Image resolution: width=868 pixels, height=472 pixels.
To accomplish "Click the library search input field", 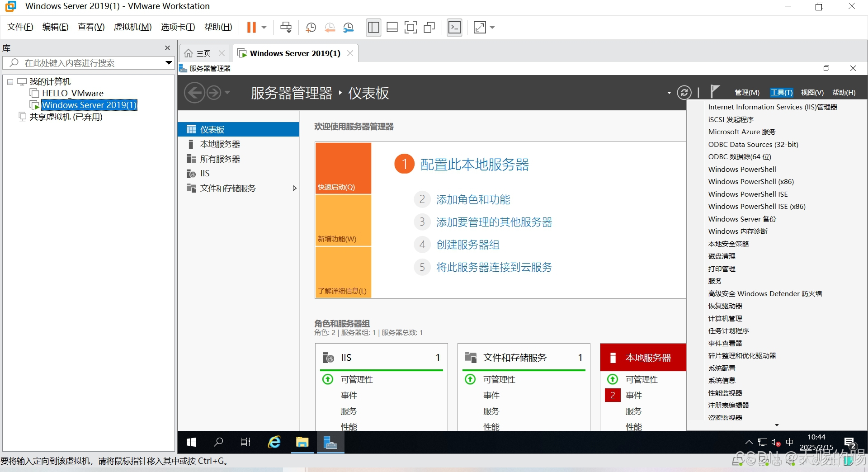I will point(88,63).
